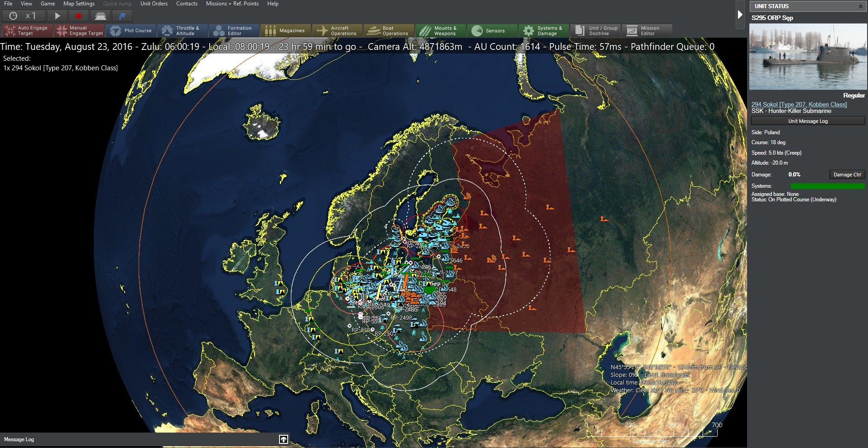Open Aircraft Operations

click(338, 30)
